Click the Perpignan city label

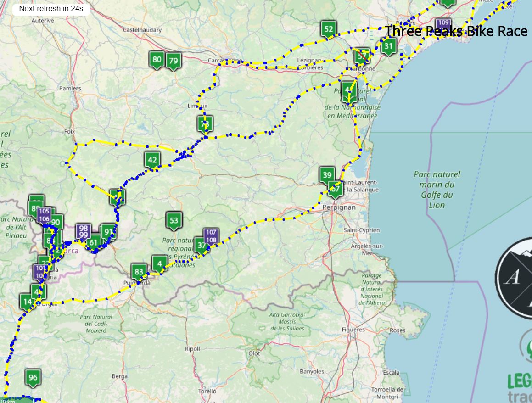(x=339, y=207)
